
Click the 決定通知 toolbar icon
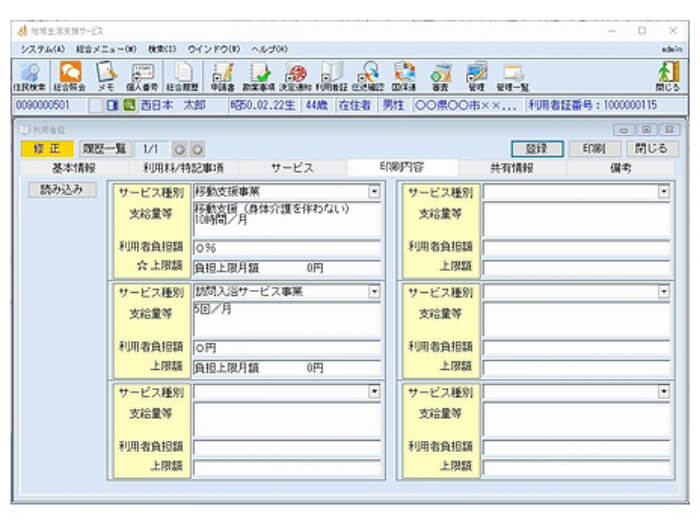click(x=295, y=77)
